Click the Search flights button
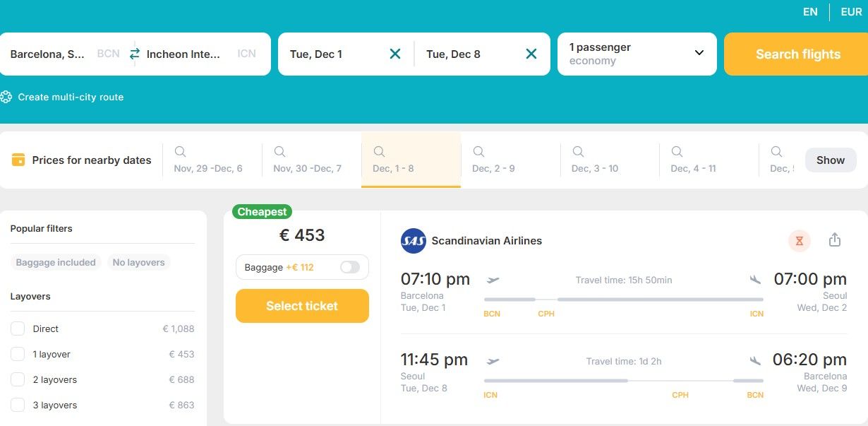The width and height of the screenshot is (868, 426). click(797, 53)
